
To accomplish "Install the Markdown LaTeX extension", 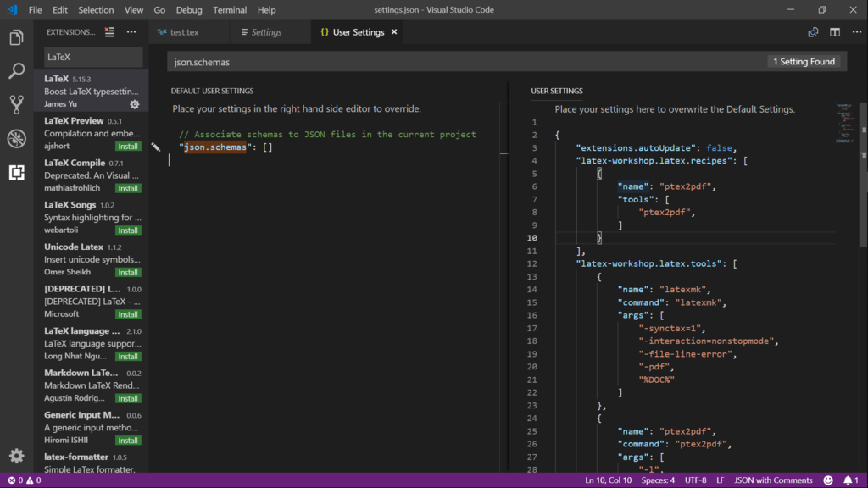I will tap(128, 398).
